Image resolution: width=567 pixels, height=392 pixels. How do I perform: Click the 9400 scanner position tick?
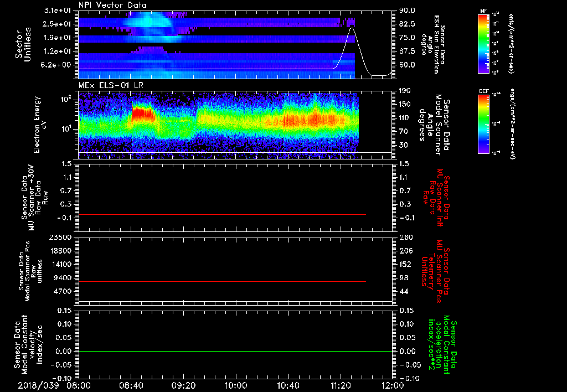[63, 278]
